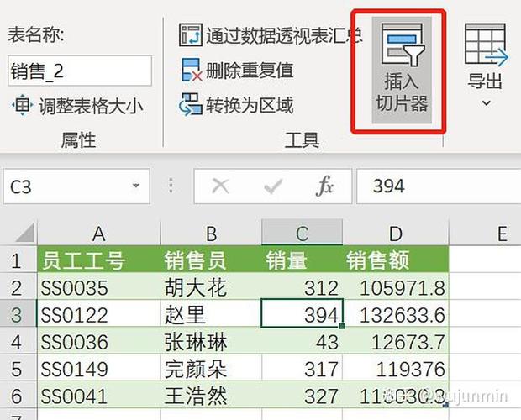Click cell with value 43
521x420 pixels.
click(x=302, y=341)
